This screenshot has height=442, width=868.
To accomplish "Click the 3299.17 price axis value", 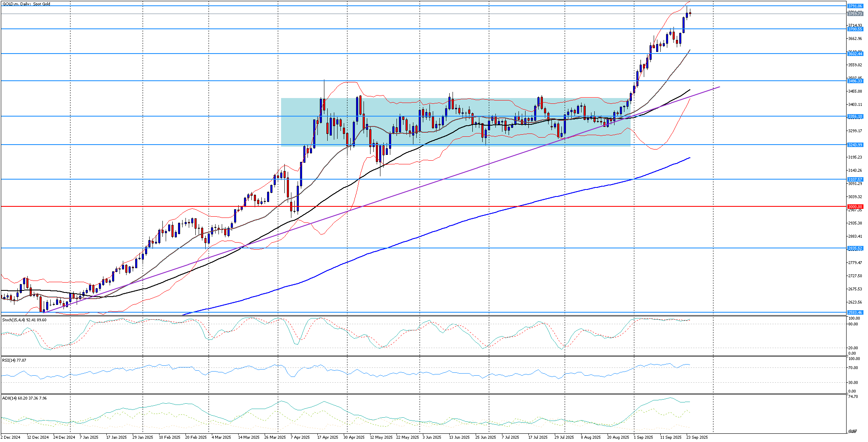I will 855,131.
